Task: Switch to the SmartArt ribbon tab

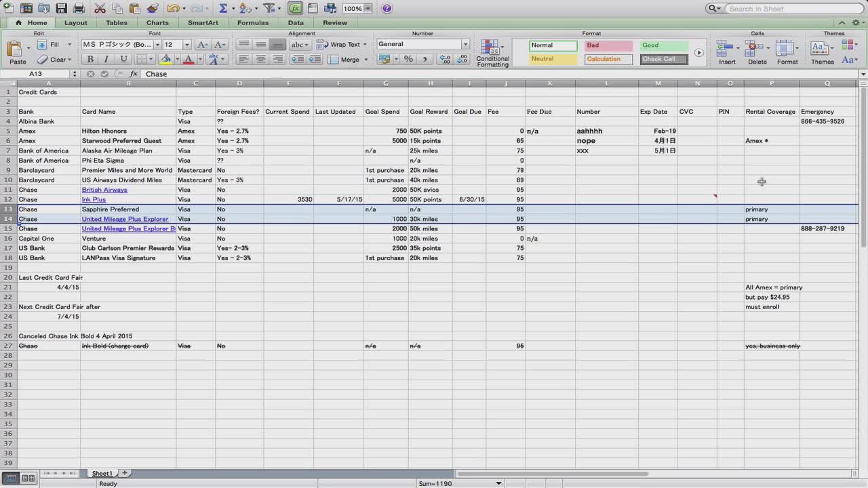Action: (x=203, y=23)
